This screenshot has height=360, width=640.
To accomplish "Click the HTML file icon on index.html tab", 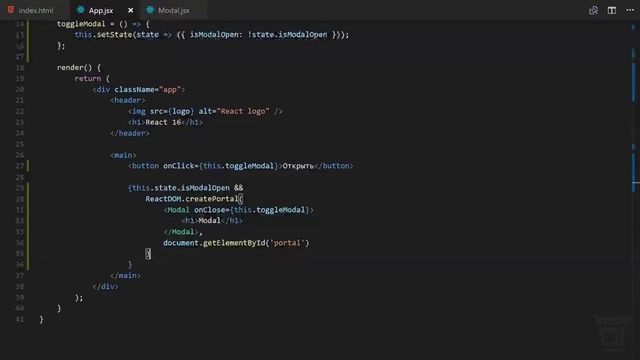I will pyautogui.click(x=11, y=10).
